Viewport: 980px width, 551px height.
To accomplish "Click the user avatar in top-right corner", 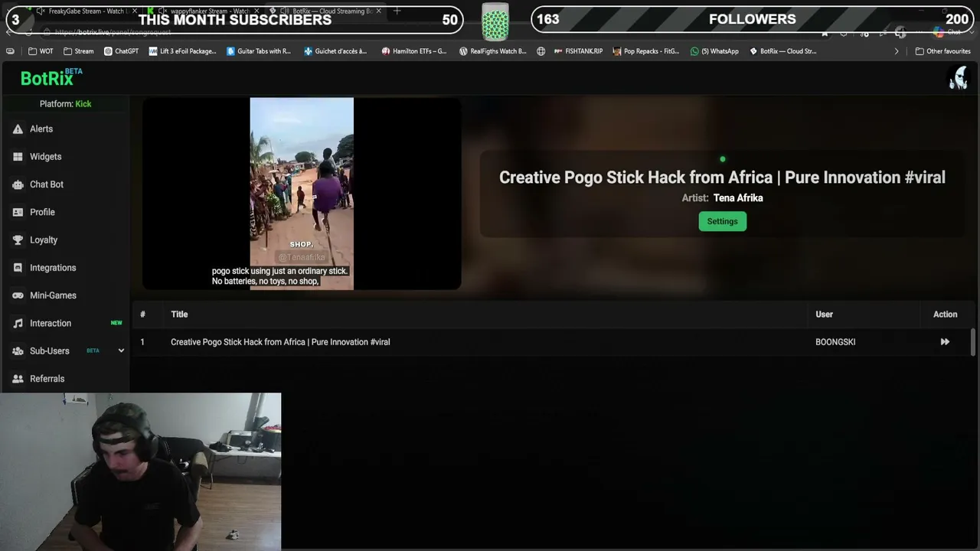I will 958,77.
